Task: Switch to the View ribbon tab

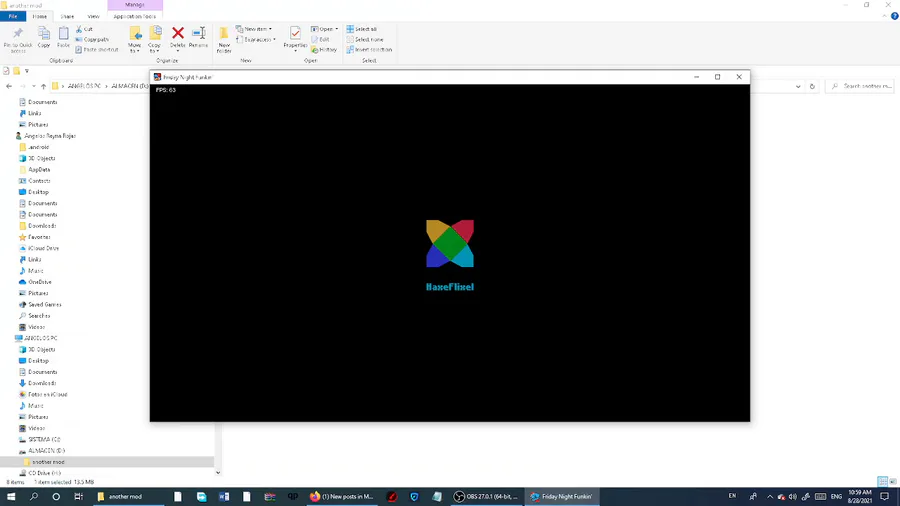Action: point(93,16)
